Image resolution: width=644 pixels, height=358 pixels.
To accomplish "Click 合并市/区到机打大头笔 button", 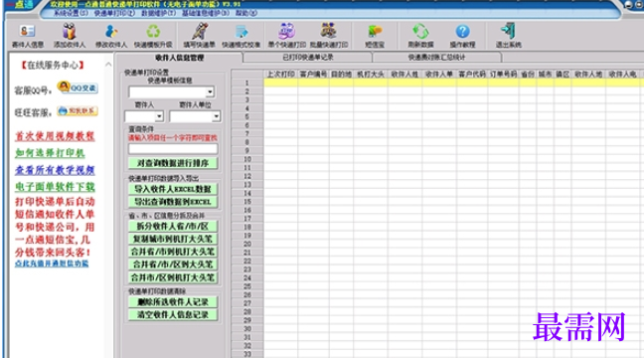I will click(173, 277).
